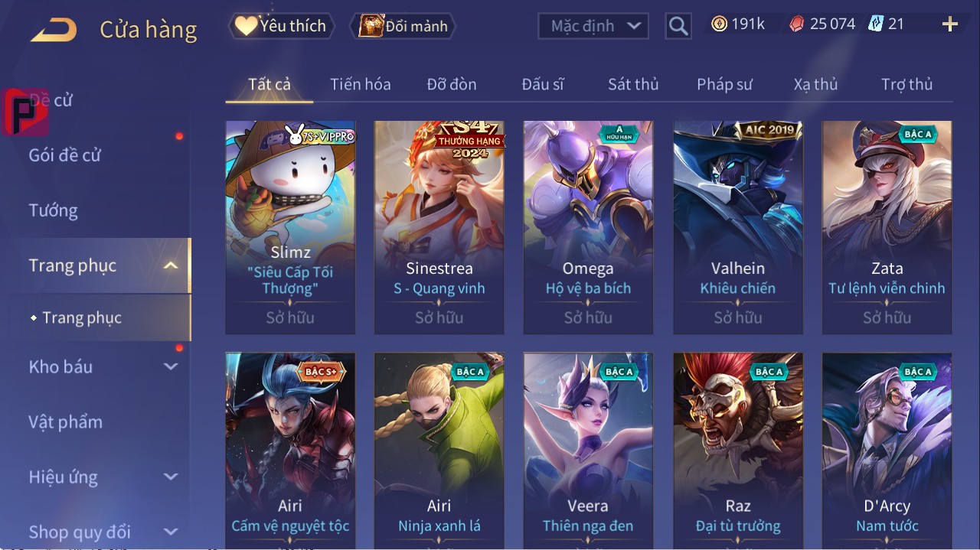The image size is (980, 550).
Task: Open the Mặc định sort dropdown
Action: click(593, 26)
